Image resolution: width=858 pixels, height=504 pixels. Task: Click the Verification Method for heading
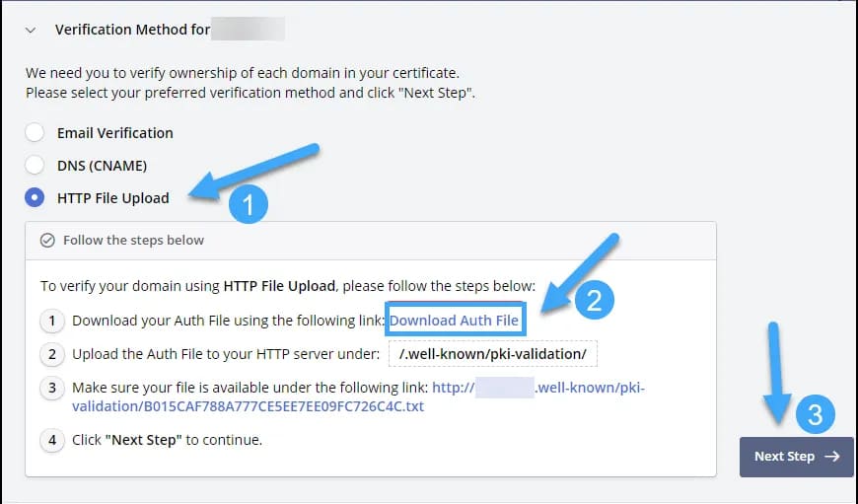coord(132,30)
